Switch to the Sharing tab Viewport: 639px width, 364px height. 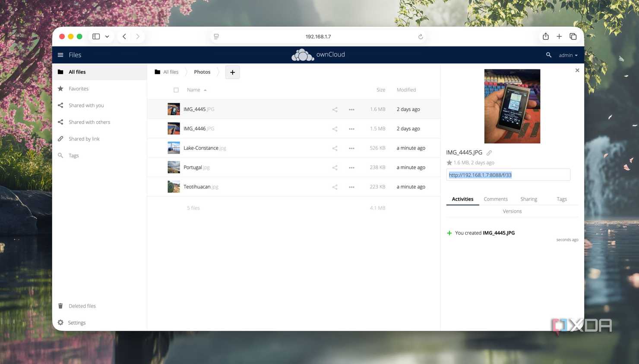[x=528, y=199]
